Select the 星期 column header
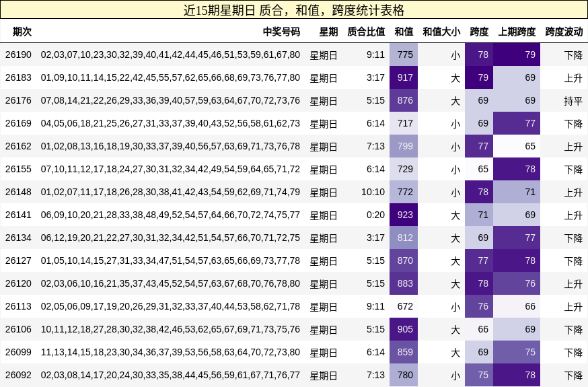The height and width of the screenshot is (387, 588). point(328,32)
